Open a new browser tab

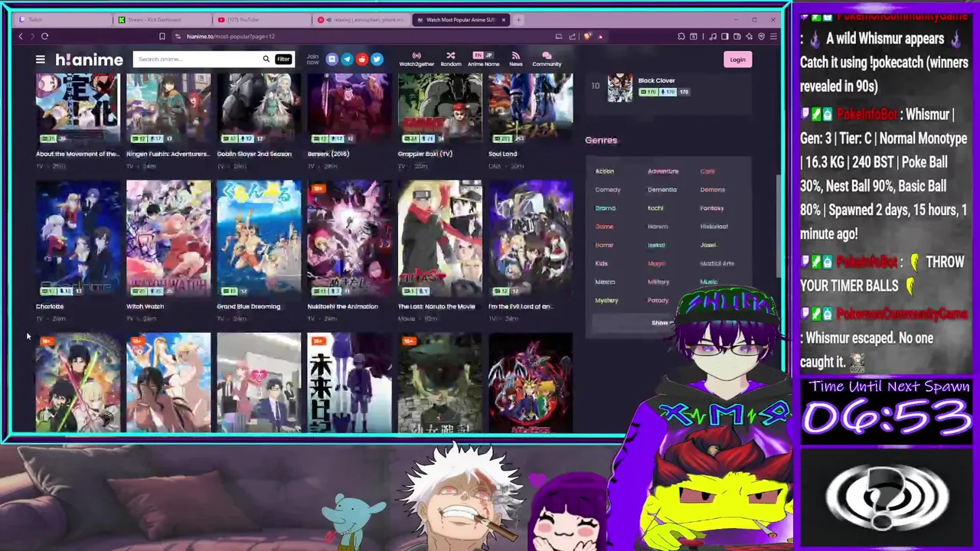518,20
